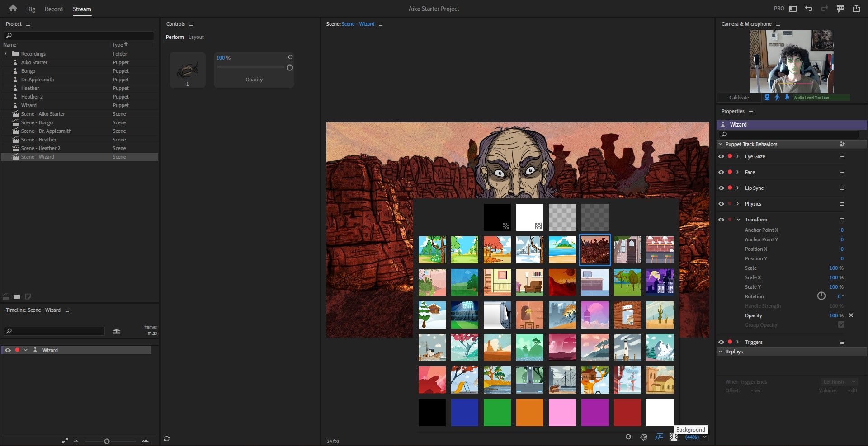This screenshot has width=868, height=446.
Task: Create a new scene with the clapperboard icon
Action: pos(5,296)
